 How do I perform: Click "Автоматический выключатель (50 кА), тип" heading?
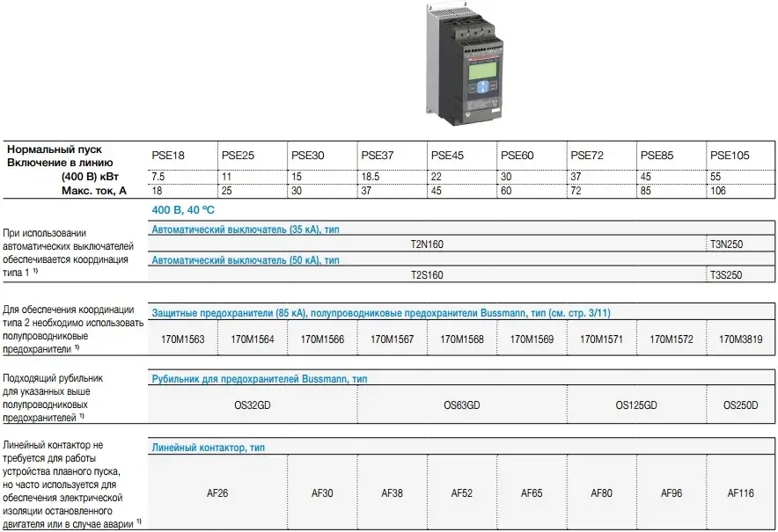point(246,259)
